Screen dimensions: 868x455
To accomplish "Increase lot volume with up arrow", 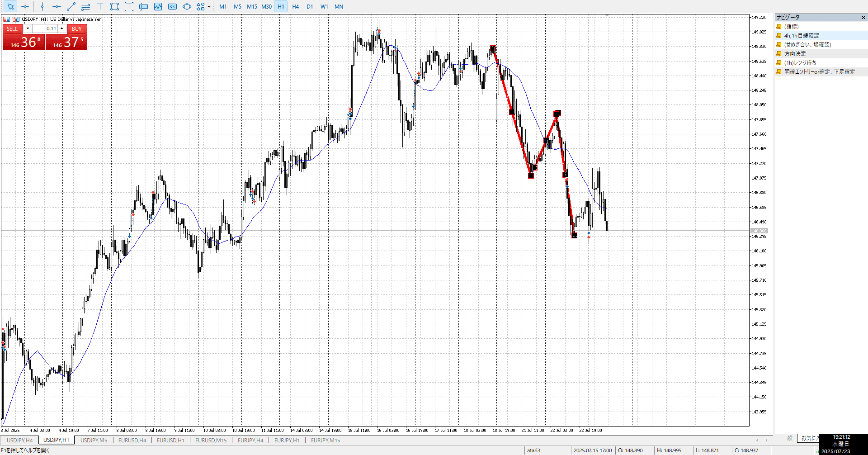I will (x=62, y=28).
